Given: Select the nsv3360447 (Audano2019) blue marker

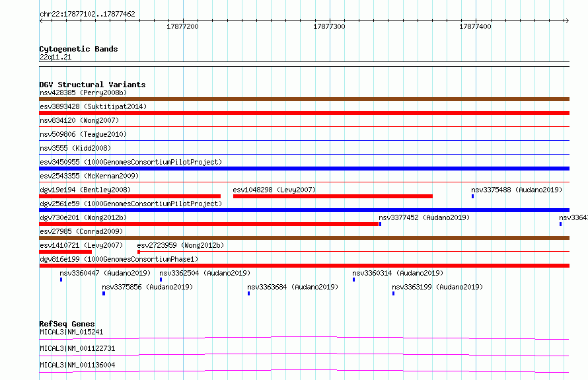Looking at the screenshot, I should point(61,280).
